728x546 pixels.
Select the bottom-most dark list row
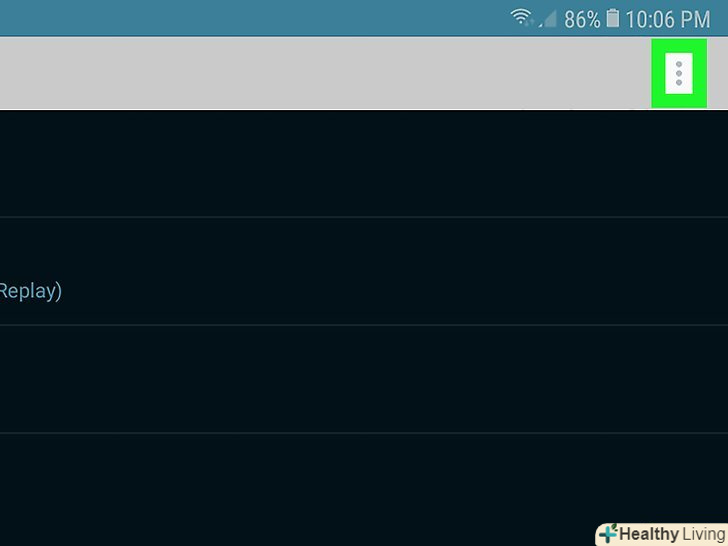(x=364, y=490)
